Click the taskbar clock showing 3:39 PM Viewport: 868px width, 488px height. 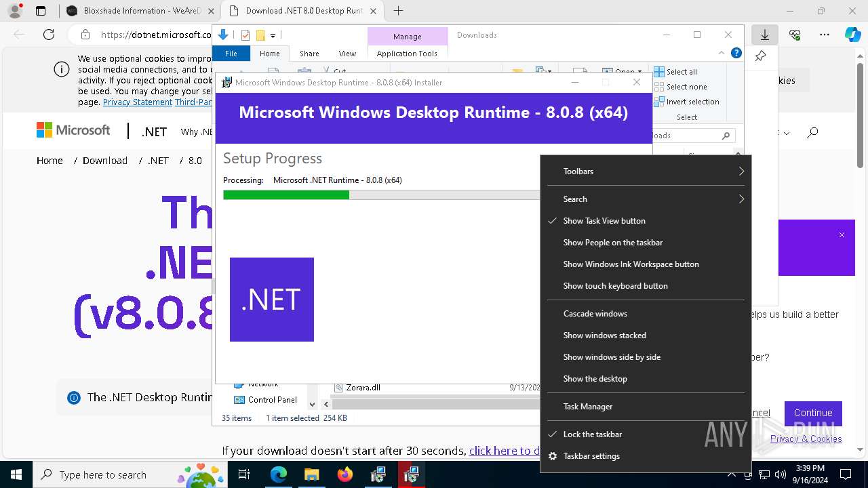pos(810,474)
